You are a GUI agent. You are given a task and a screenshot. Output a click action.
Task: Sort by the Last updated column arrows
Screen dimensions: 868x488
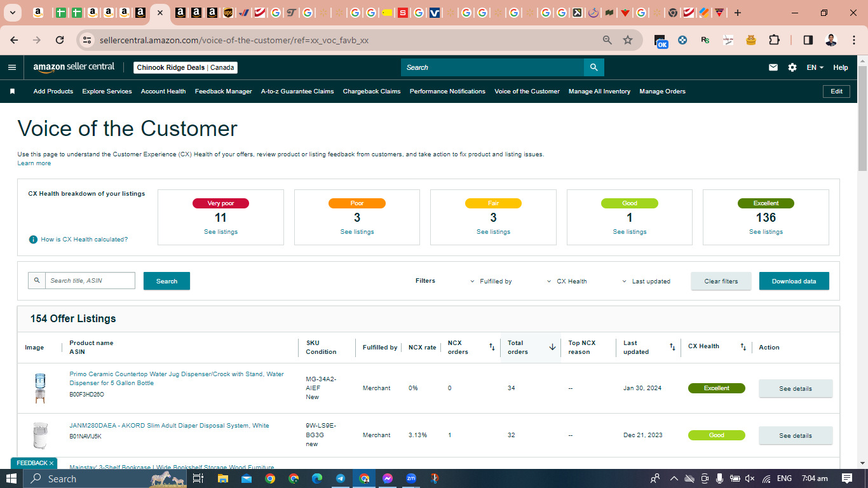672,347
